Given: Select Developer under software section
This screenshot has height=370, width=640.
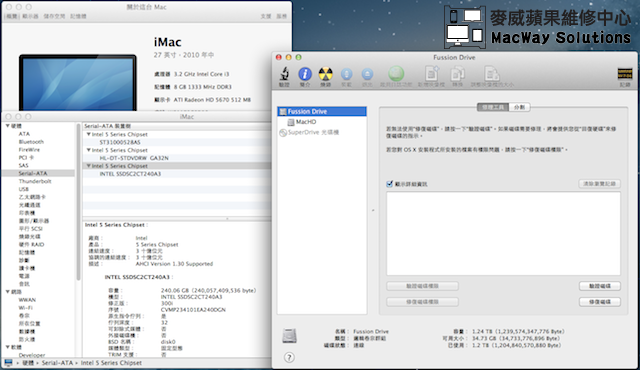Looking at the screenshot, I should point(32,355).
